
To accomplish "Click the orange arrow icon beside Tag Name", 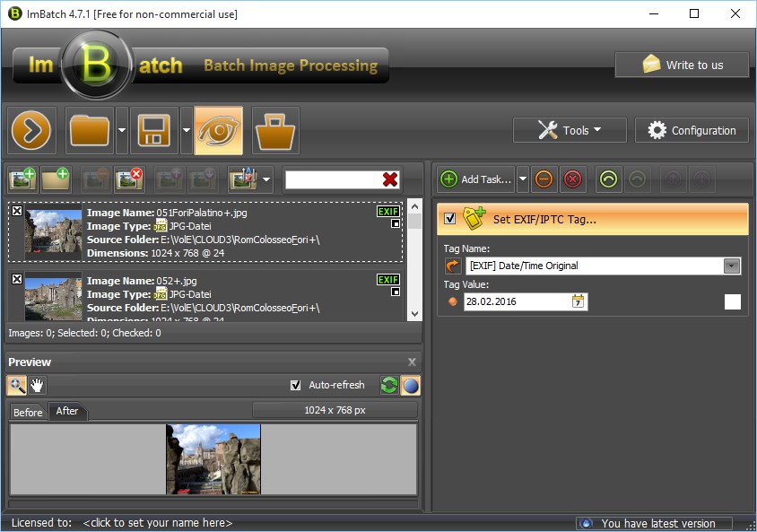I will 452,266.
